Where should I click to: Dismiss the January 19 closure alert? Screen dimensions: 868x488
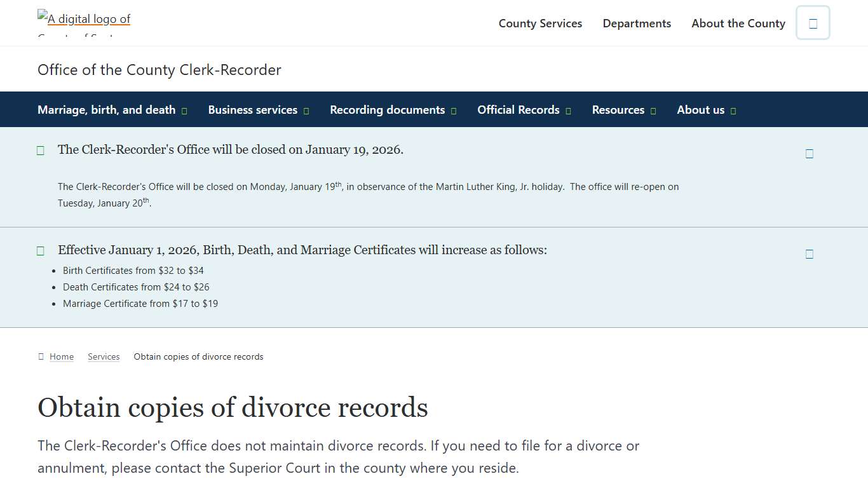coord(810,153)
